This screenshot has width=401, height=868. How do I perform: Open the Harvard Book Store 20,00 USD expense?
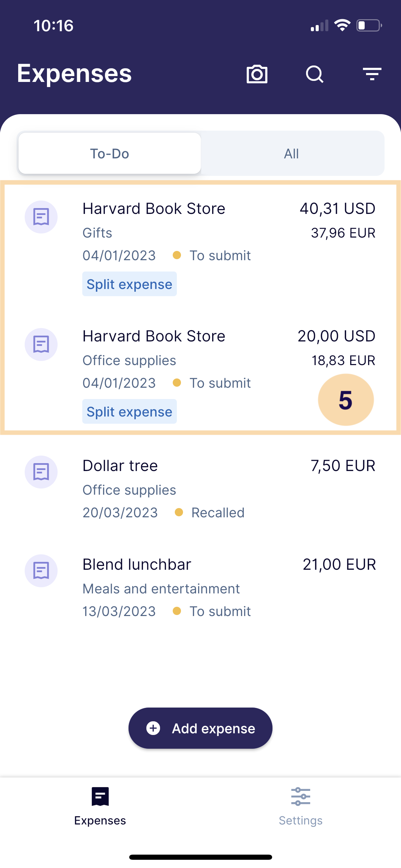[x=154, y=336]
